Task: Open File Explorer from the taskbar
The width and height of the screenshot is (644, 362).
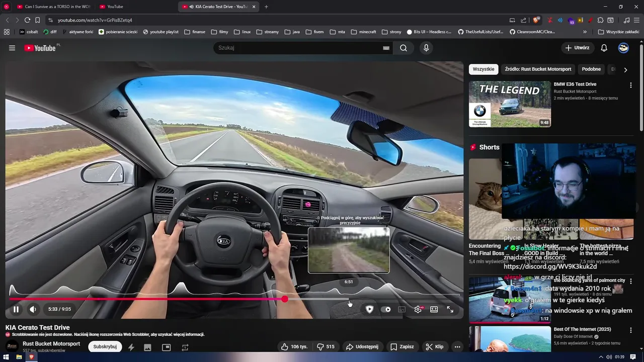Action: [x=19, y=357]
